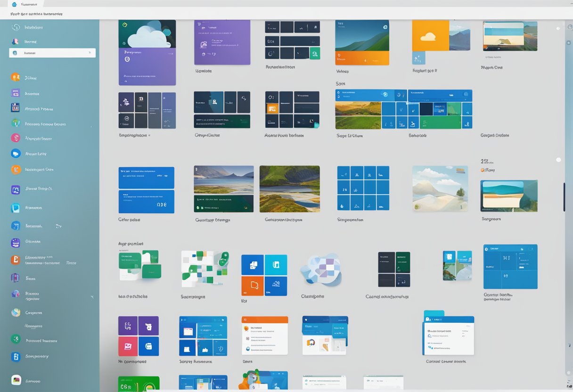Click the white app icon ending the sidebar list

(x=16, y=380)
